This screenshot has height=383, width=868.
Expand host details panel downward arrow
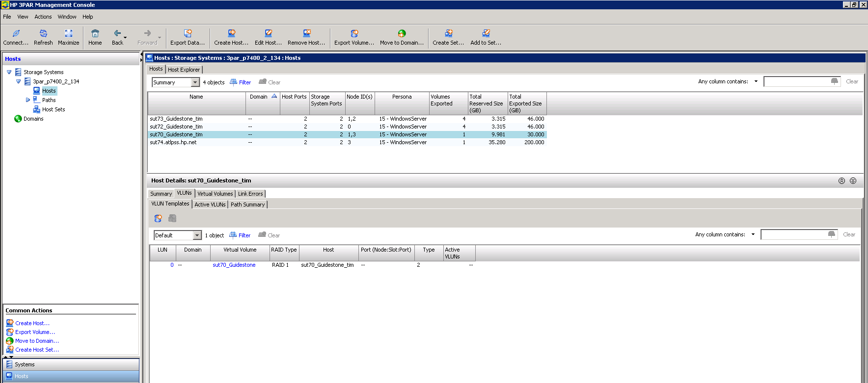click(853, 181)
